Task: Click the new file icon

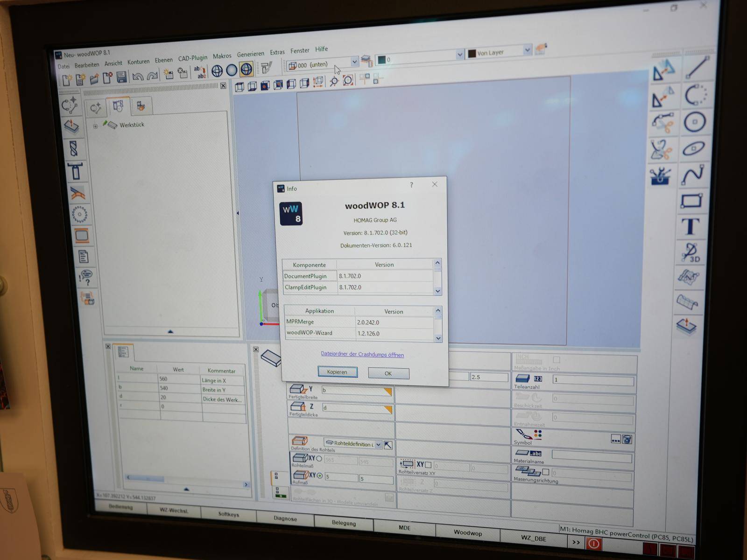Action: [67, 80]
